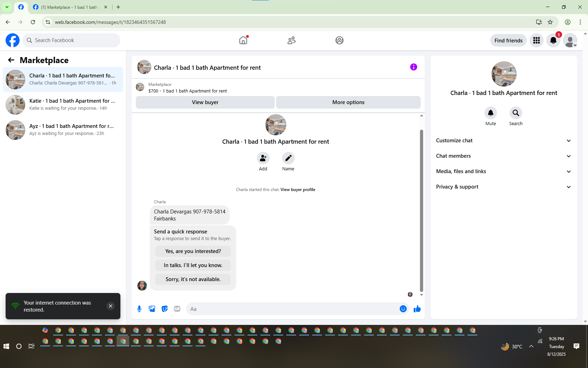588x368 pixels.
Task: Focus the Search Facebook field
Action: (x=71, y=40)
